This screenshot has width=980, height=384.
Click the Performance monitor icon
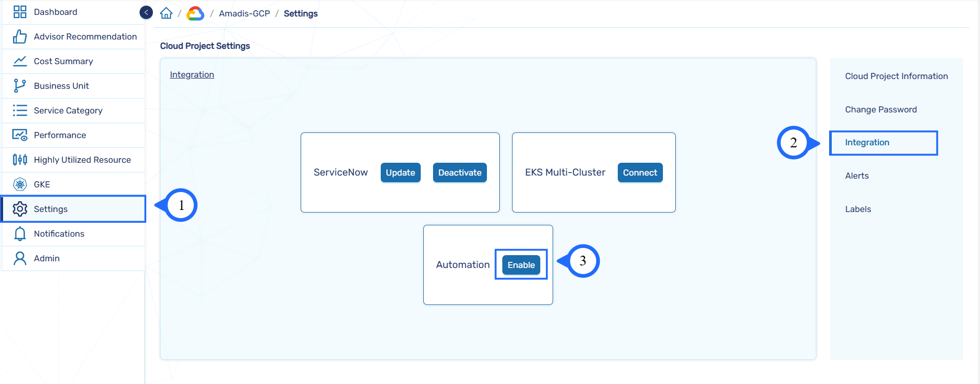coord(19,135)
